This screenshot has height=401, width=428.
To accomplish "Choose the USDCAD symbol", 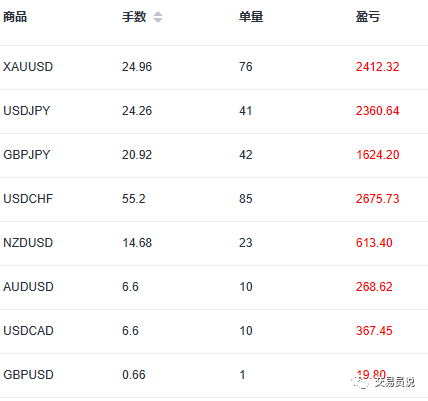I will coord(28,331).
